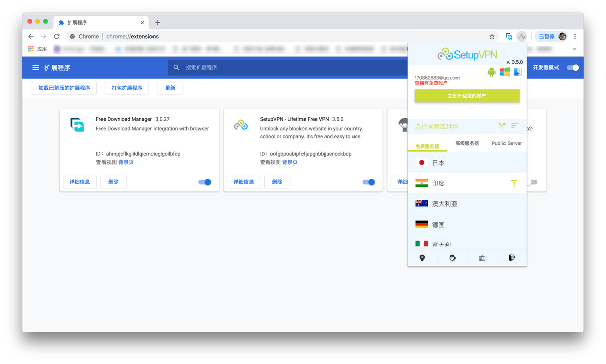Click the logout door icon in SetupVPN

tap(512, 258)
